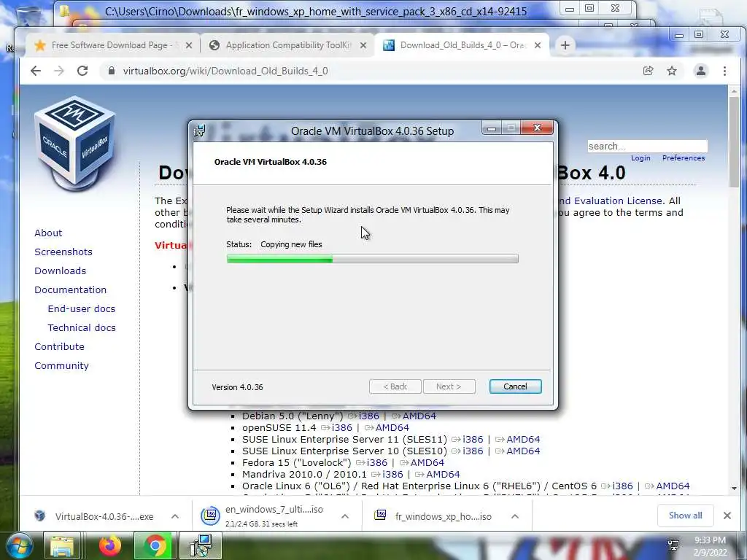
Task: Open the Downloads sidebar link
Action: pos(60,271)
